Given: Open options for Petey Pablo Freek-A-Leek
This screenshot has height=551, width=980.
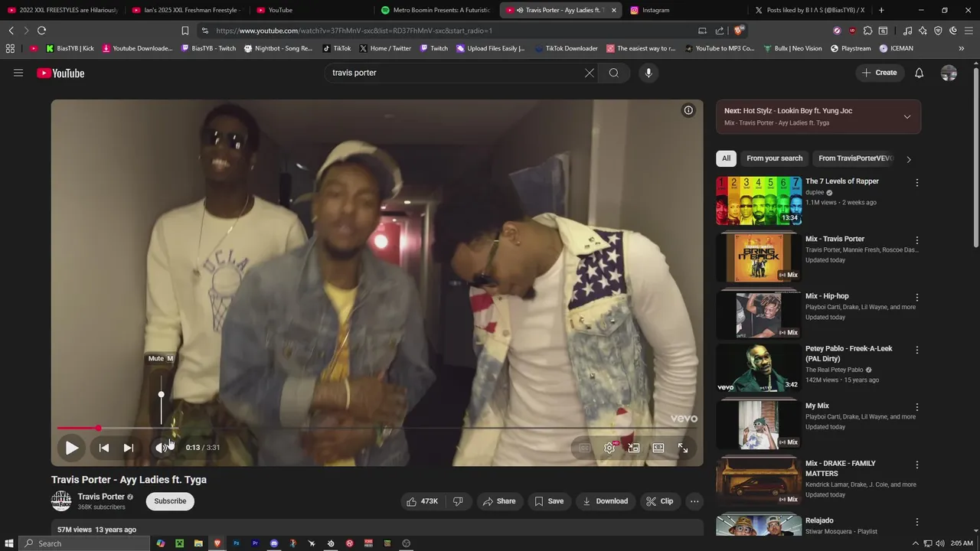Looking at the screenshot, I should [x=916, y=350].
